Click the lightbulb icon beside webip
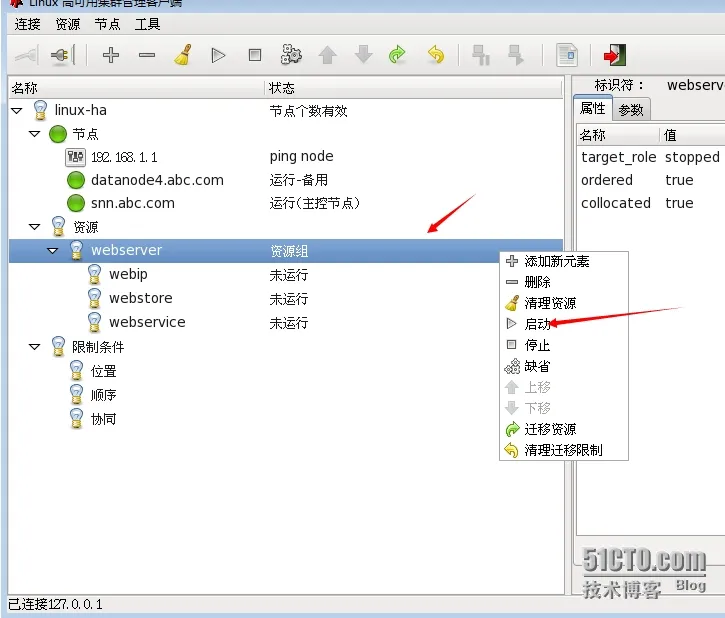Screen dimensions: 725x618 point(94,274)
